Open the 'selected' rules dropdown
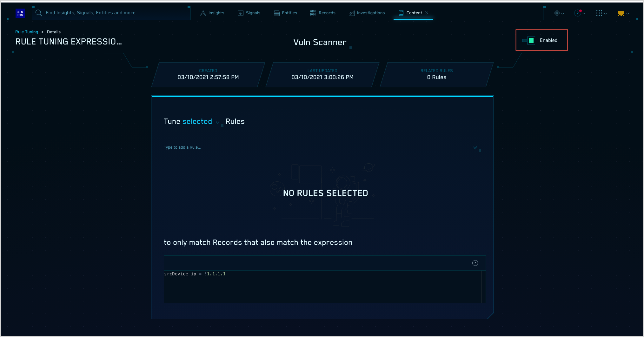Screen dimensions: 644x337 [197, 121]
